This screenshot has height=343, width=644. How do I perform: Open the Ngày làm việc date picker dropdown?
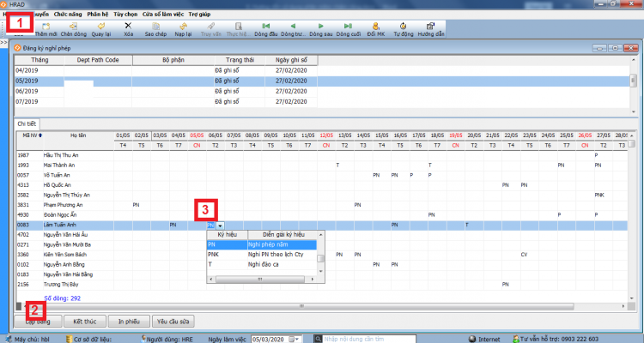pos(297,339)
